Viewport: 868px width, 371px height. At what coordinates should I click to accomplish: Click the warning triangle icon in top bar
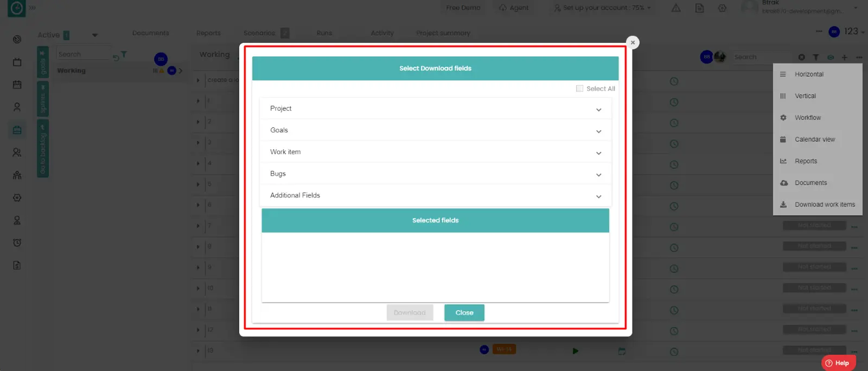pyautogui.click(x=676, y=8)
